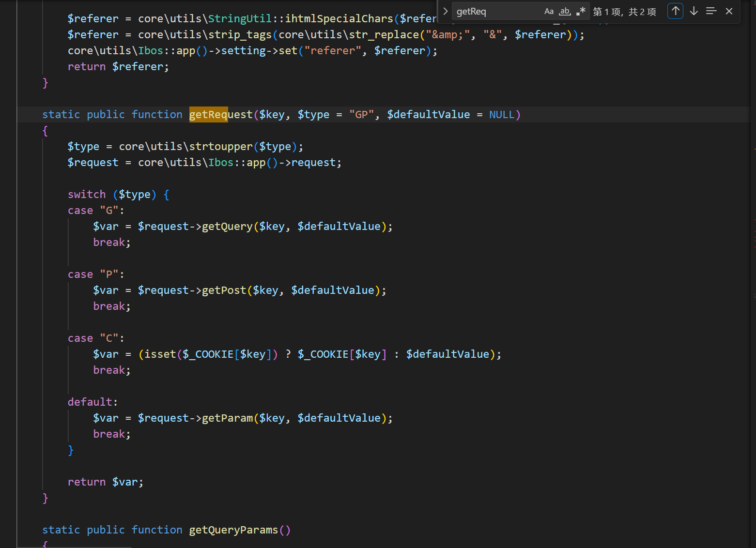The width and height of the screenshot is (756, 548).
Task: Click the 'default:' label
Action: pos(93,402)
